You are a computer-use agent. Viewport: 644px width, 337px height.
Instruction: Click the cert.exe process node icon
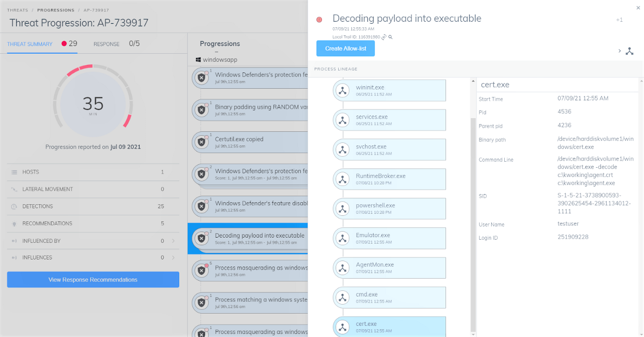(343, 327)
